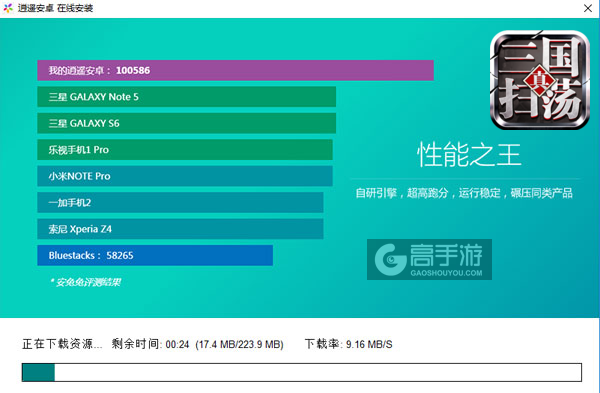Click the installer logo in title bar
This screenshot has height=393, width=600.
click(x=8, y=8)
